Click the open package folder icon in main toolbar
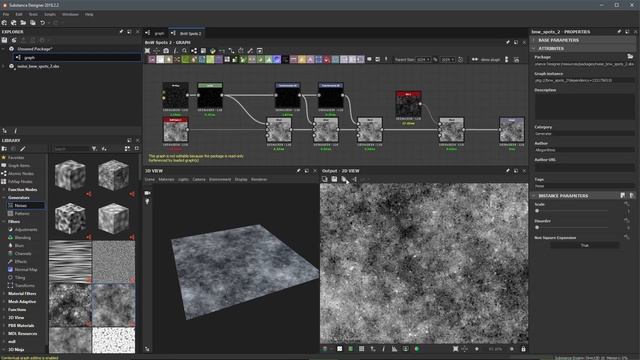This screenshot has height=360, width=640. 23,23
